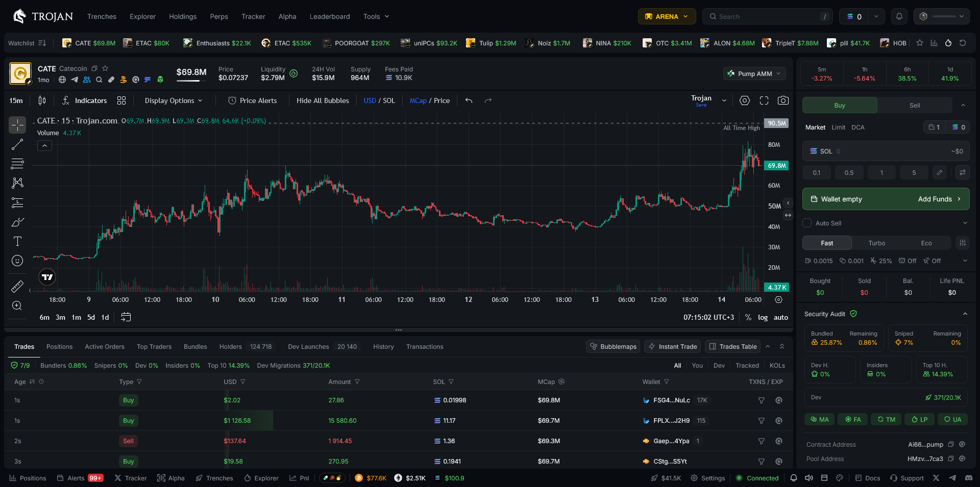Select the 5d chart range
The width and height of the screenshot is (980, 487).
pos(91,317)
